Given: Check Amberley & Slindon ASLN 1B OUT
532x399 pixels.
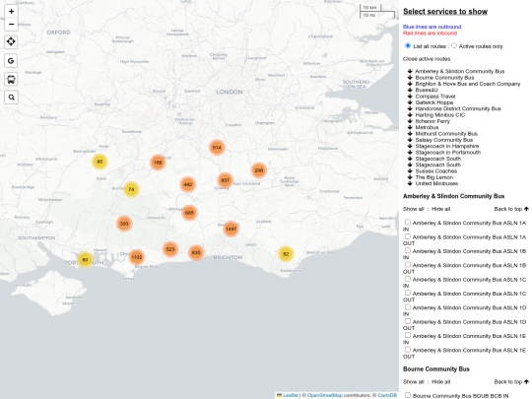Looking at the screenshot, I should 408,265.
